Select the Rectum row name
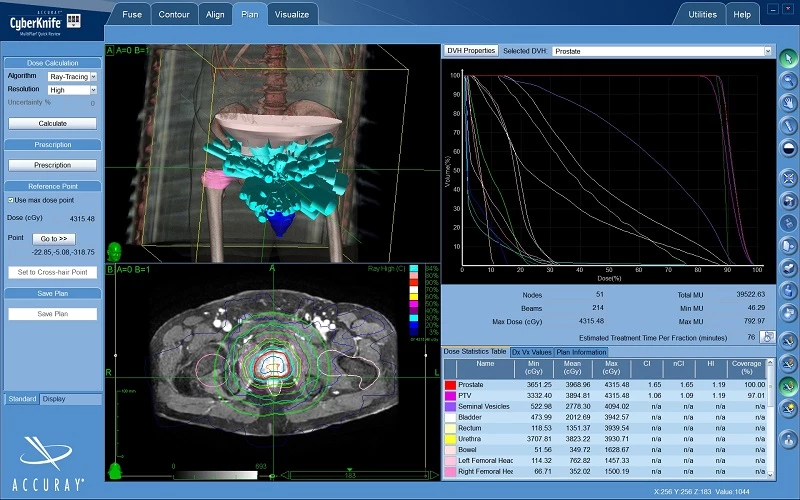 [x=469, y=428]
